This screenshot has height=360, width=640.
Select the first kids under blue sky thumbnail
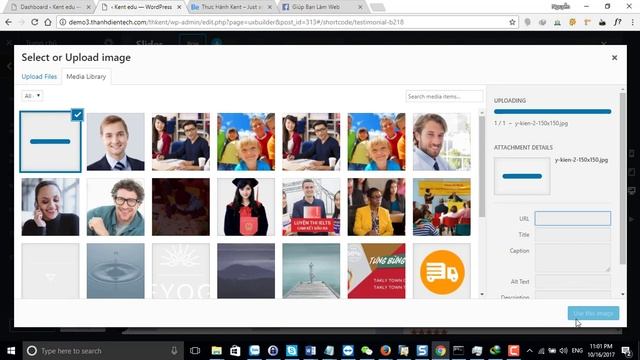[x=246, y=142]
